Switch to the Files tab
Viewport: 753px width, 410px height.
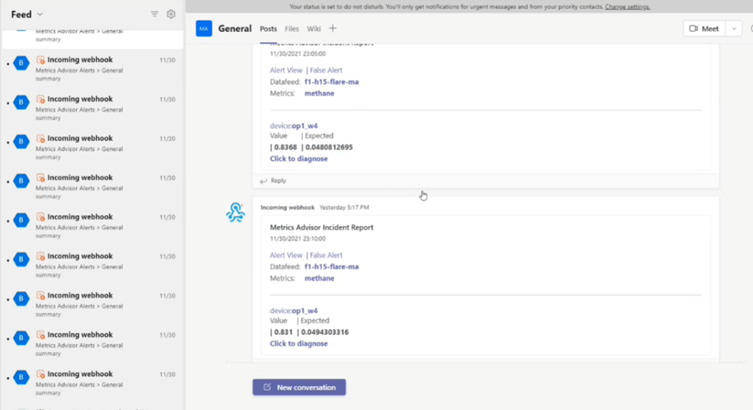(291, 29)
